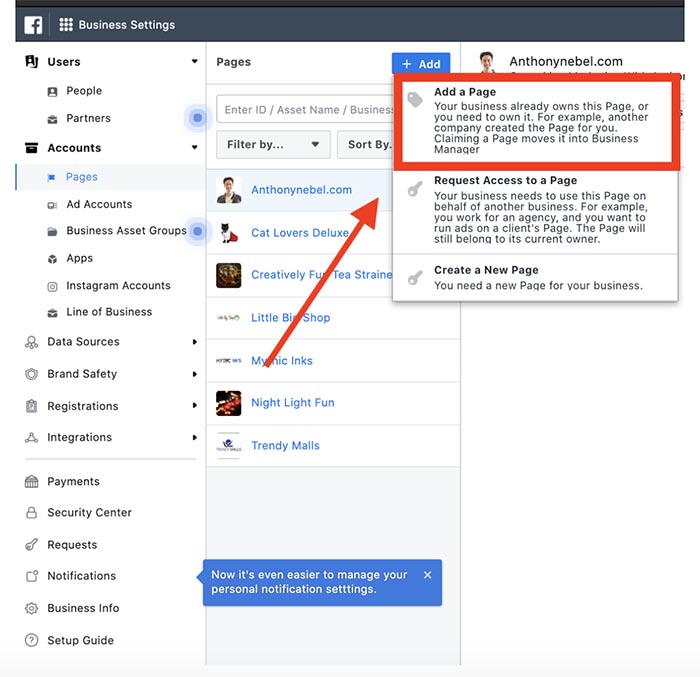Click the Apps cube icon

tap(52, 259)
